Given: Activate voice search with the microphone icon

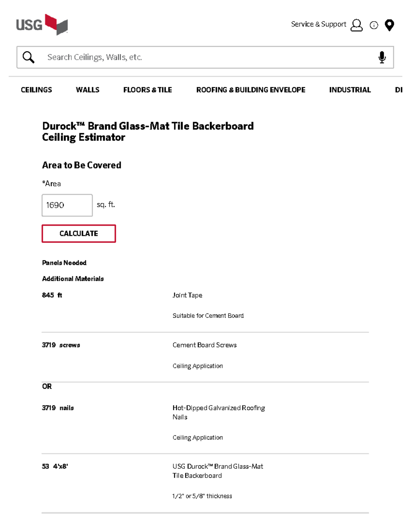Looking at the screenshot, I should (x=382, y=57).
